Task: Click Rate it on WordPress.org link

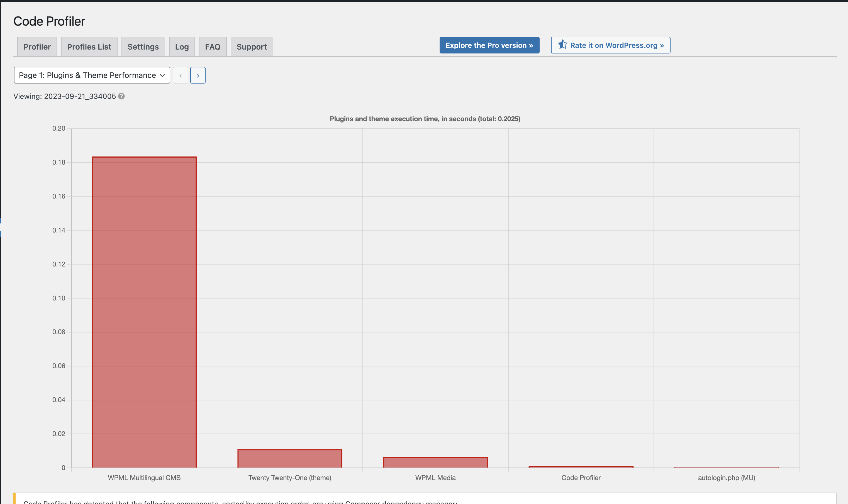Action: 616,45
